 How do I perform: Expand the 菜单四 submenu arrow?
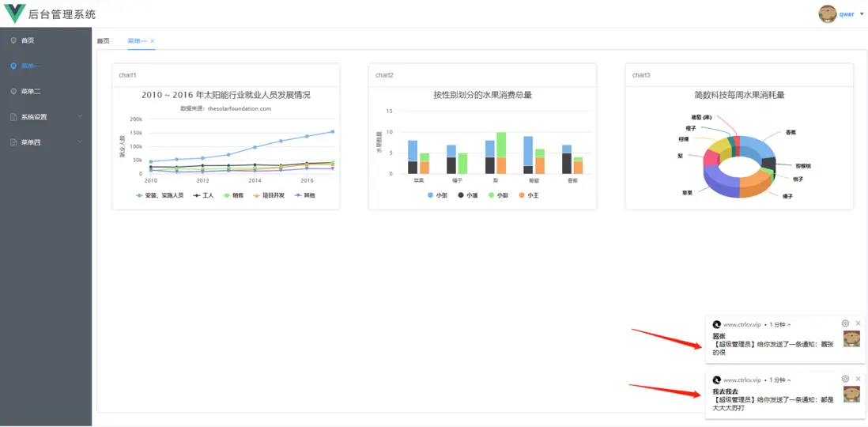80,142
